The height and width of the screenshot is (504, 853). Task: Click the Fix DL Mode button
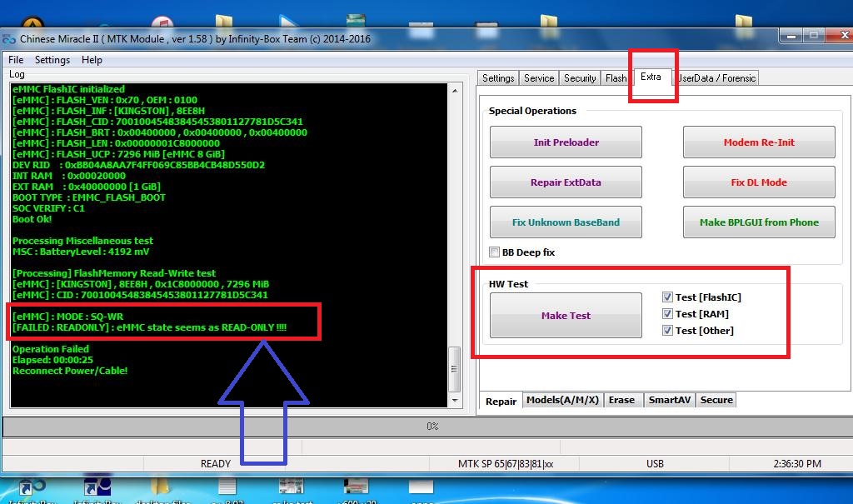pyautogui.click(x=759, y=182)
